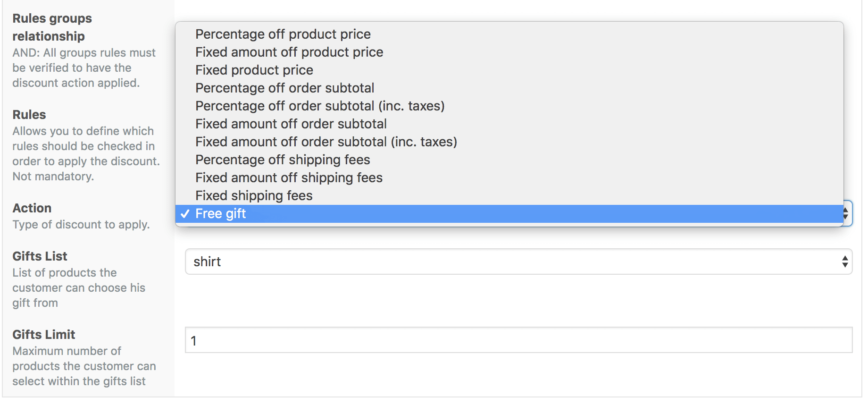Select Percentage off order subtotal
This screenshot has width=868, height=405.
pyautogui.click(x=509, y=88)
